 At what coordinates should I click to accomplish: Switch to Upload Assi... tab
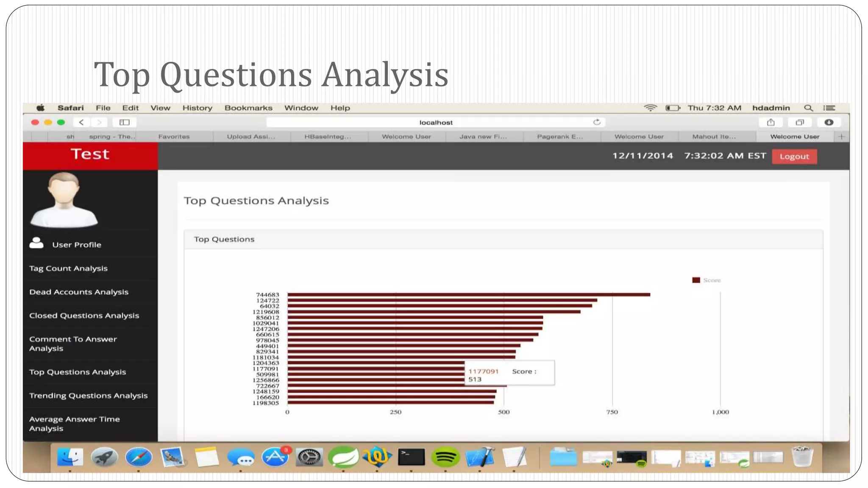pyautogui.click(x=251, y=136)
